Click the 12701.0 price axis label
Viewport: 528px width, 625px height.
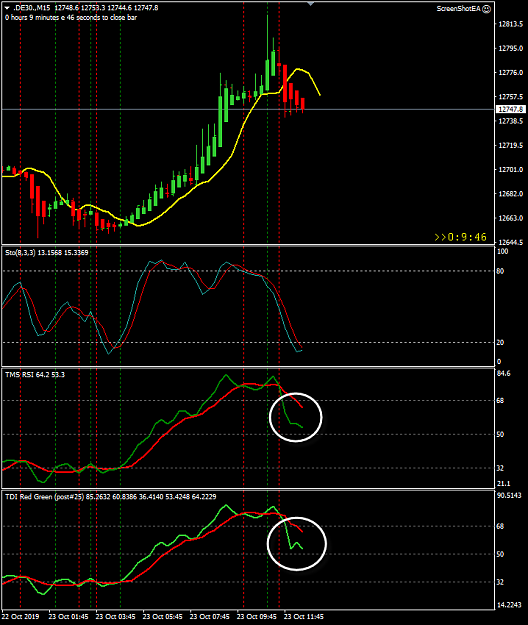point(510,169)
